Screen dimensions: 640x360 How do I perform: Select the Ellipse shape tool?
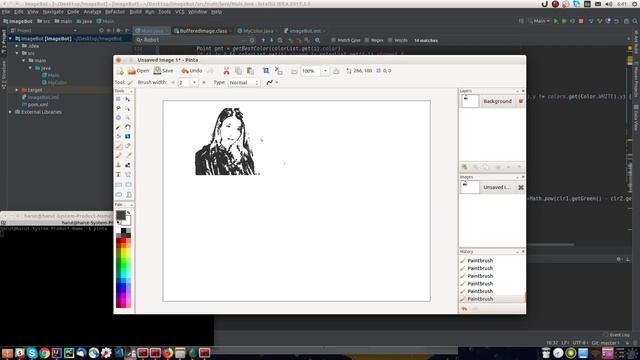(x=118, y=195)
